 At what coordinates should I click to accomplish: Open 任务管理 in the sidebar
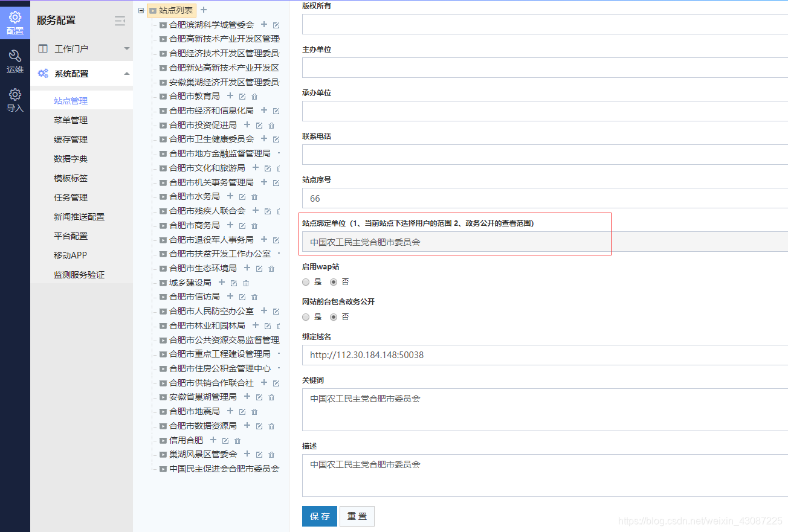[71, 197]
